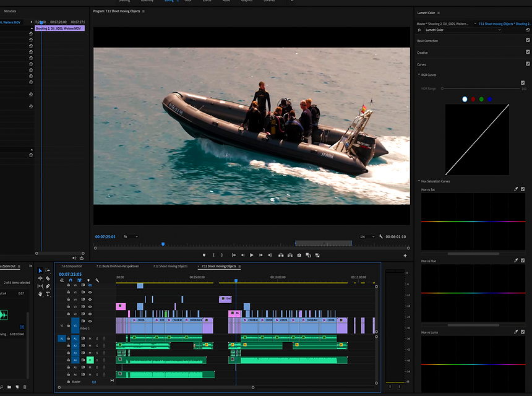Open Basic Correction section
This screenshot has height=396, width=532.
[427, 41]
